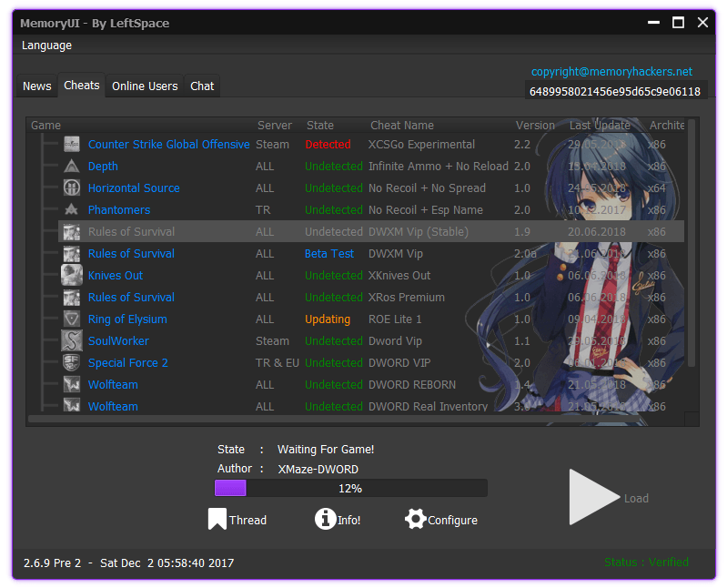Select the Cheats tab
727x588 pixels.
tap(82, 86)
